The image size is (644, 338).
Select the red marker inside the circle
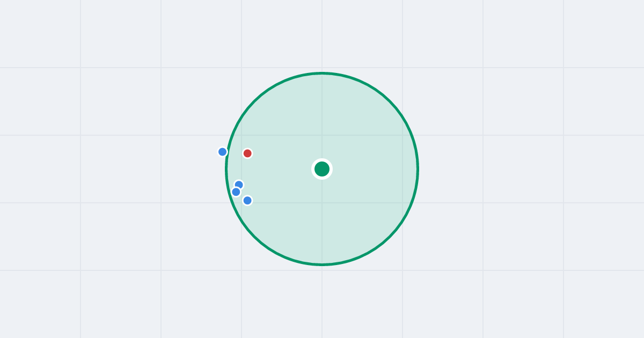tap(247, 153)
